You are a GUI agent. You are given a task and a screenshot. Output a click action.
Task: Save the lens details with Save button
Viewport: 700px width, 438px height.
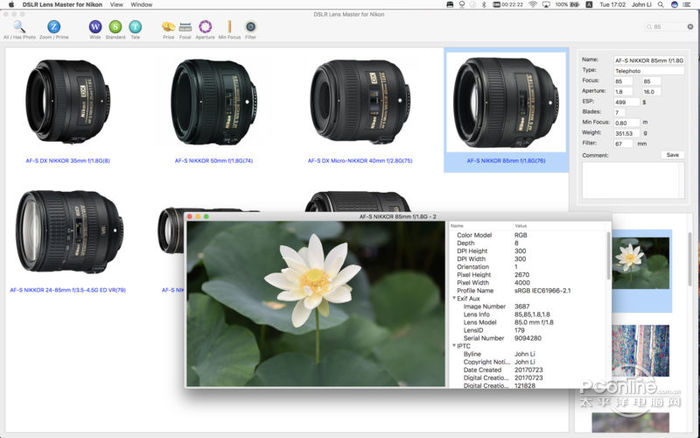coord(672,155)
